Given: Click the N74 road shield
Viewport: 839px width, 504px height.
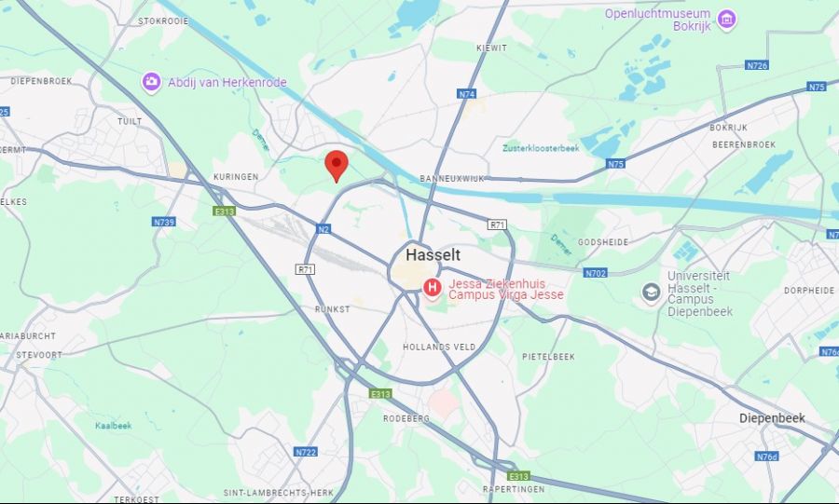Looking at the screenshot, I should coord(467,94).
